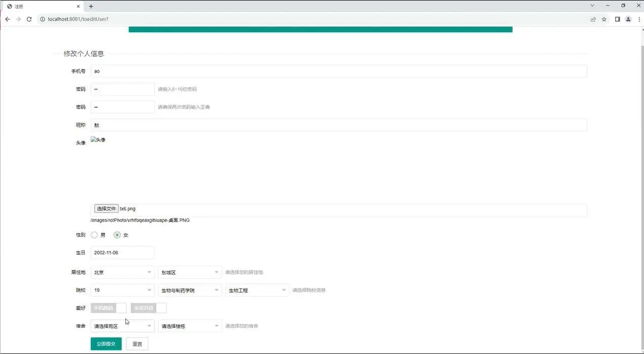
Task: Select the 男 gender radio button
Action: click(94, 235)
